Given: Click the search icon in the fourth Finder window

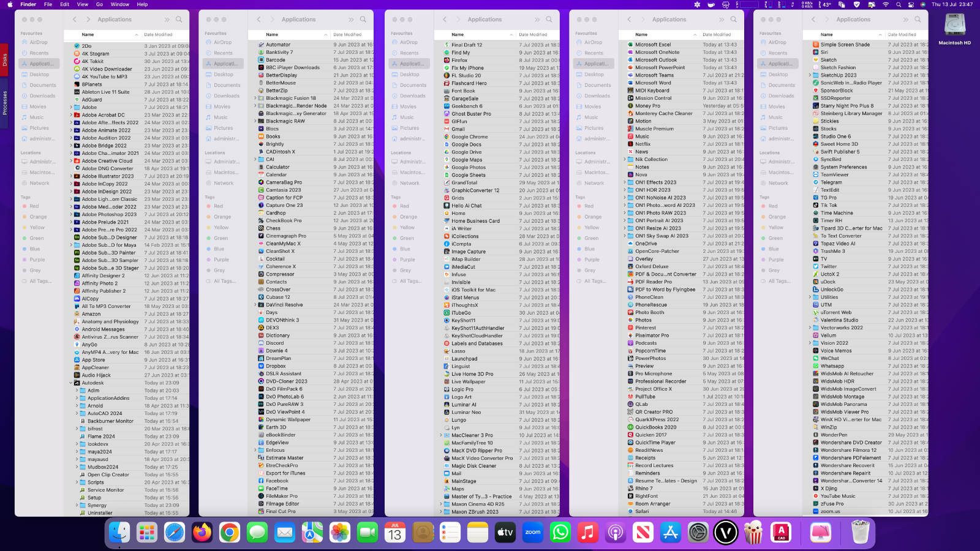Looking at the screenshot, I should [x=733, y=20].
